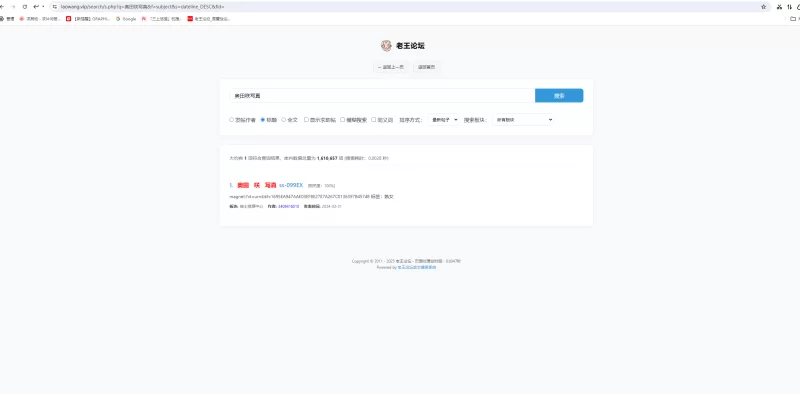Click the 100% match label

pos(321,186)
